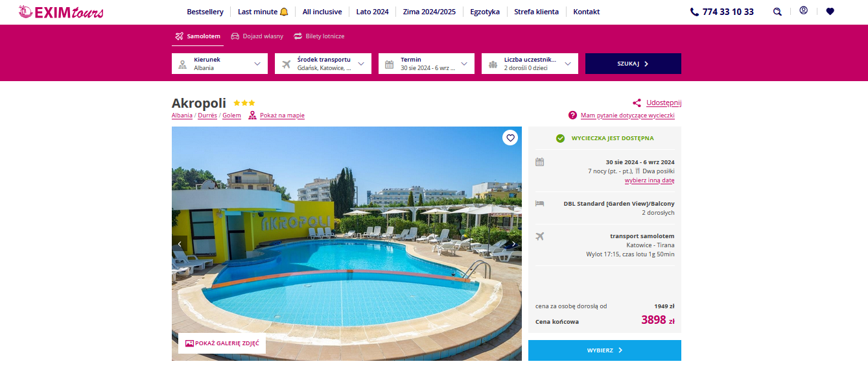Open the Liczba uczestników dropdown
The height and width of the screenshot is (366, 868).
[530, 64]
